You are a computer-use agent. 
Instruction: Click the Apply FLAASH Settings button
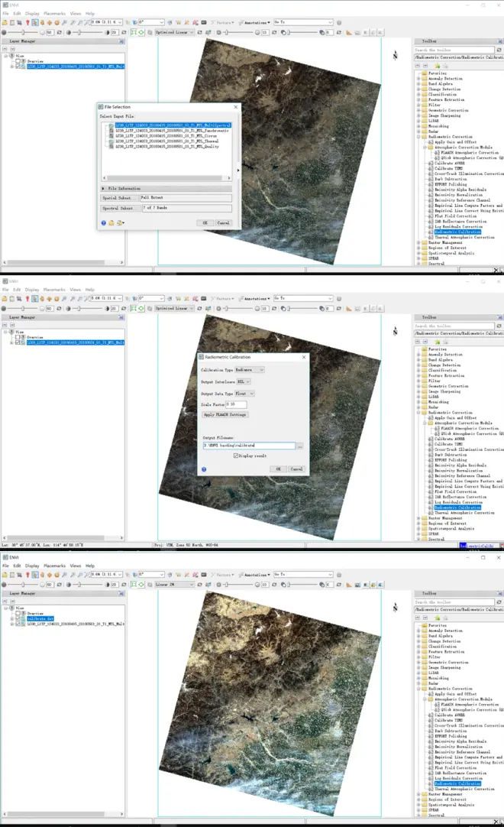tap(225, 415)
